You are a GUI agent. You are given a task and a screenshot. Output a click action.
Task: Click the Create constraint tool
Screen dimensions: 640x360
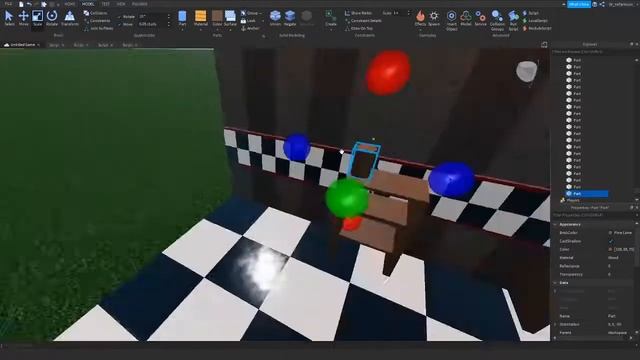click(331, 17)
